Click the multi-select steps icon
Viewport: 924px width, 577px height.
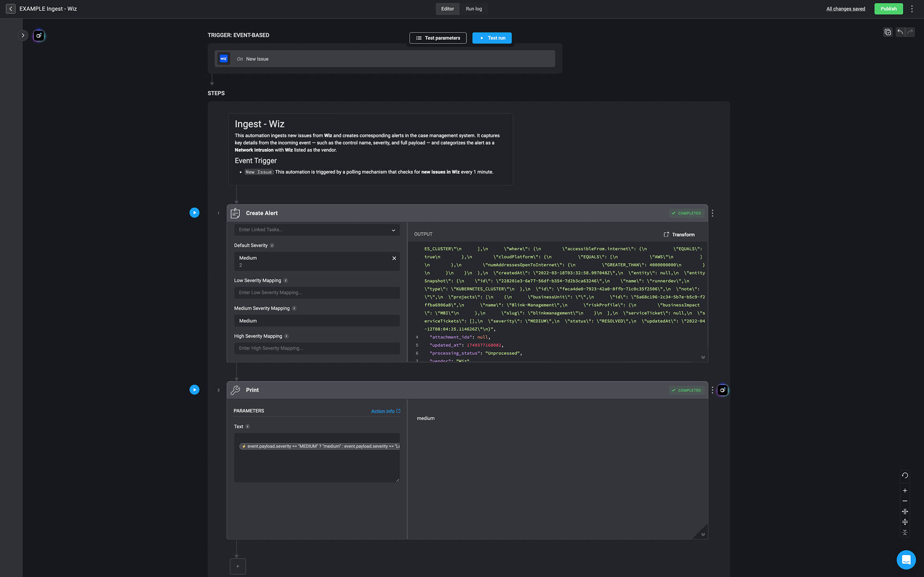coord(888,32)
